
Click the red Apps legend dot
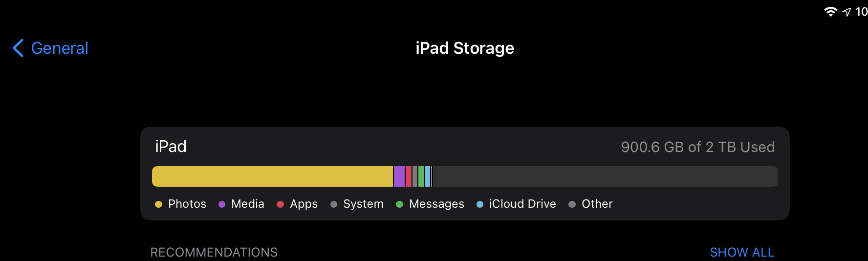point(281,204)
